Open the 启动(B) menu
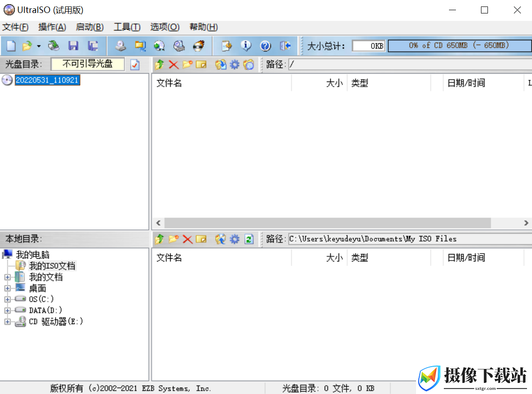The height and width of the screenshot is (394, 532). click(x=90, y=27)
